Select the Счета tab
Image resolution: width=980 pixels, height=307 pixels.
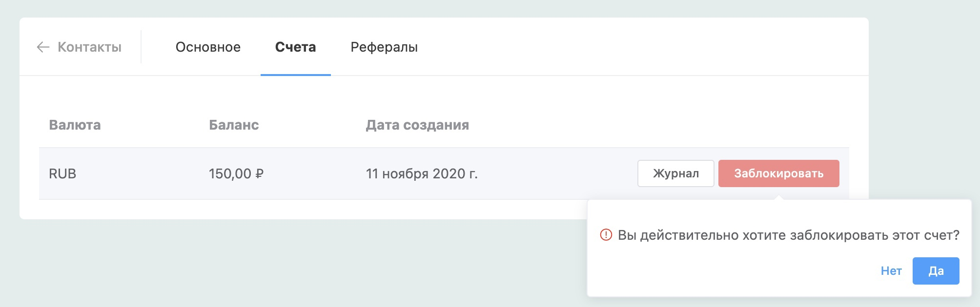pyautogui.click(x=295, y=47)
